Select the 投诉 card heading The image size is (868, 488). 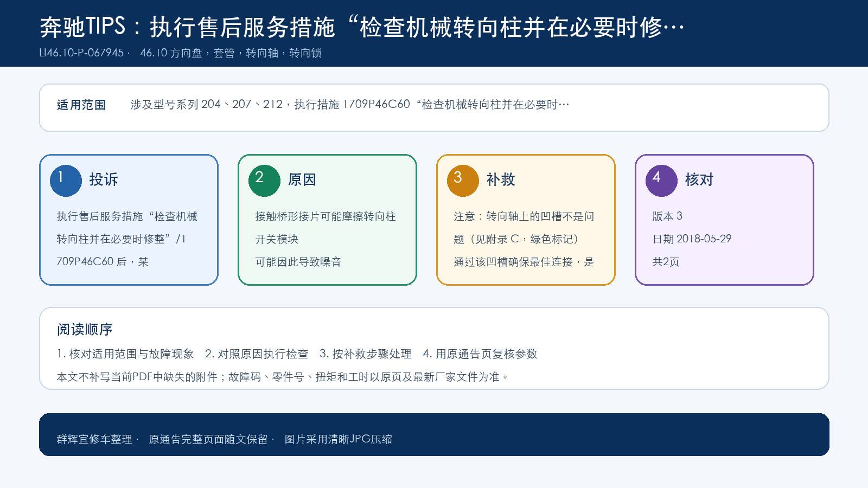pyautogui.click(x=104, y=179)
